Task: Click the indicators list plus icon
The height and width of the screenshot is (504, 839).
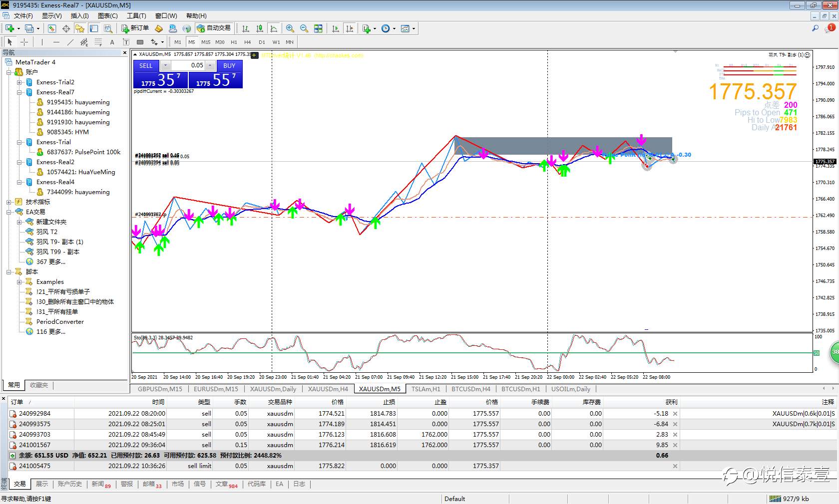Action: (367, 28)
